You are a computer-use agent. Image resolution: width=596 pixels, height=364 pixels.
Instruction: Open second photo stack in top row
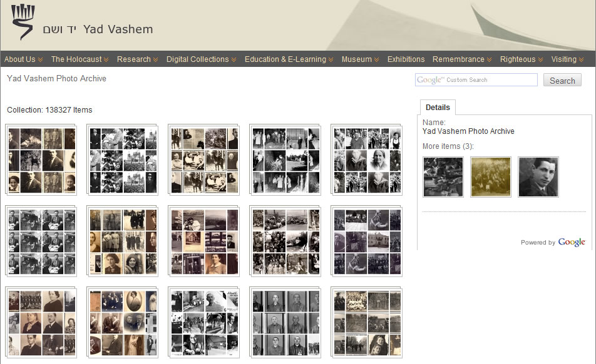tap(123, 159)
